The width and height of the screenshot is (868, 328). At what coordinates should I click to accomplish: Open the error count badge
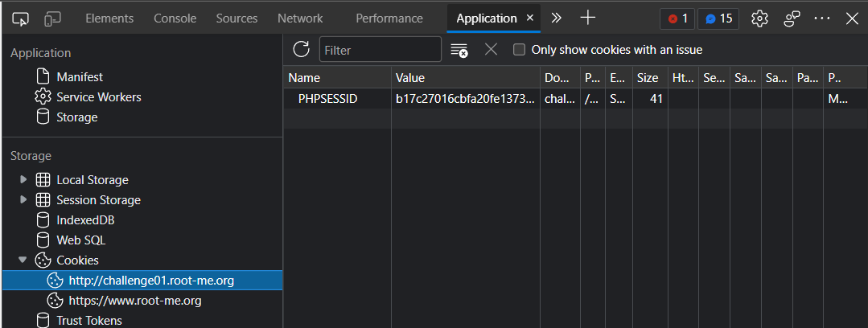click(677, 18)
